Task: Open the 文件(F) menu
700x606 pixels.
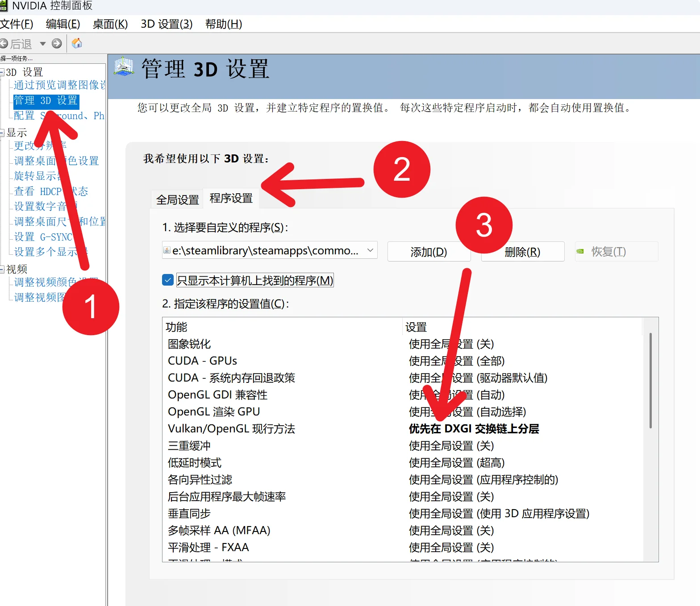Action: (17, 24)
